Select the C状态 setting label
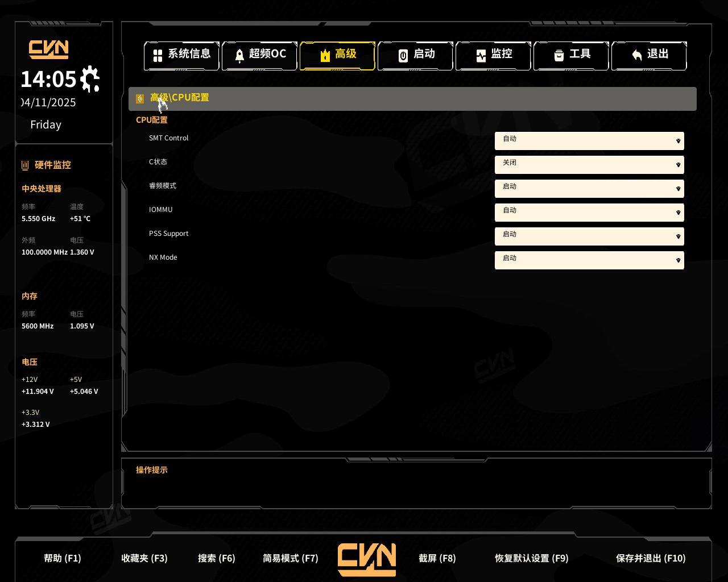Viewport: 728px width, 582px height. [158, 162]
